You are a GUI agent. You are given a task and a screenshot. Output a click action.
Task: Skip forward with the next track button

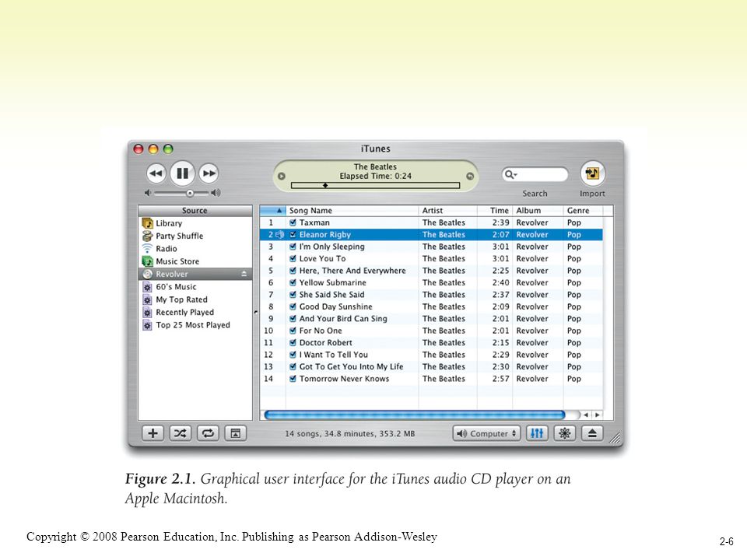[x=209, y=173]
